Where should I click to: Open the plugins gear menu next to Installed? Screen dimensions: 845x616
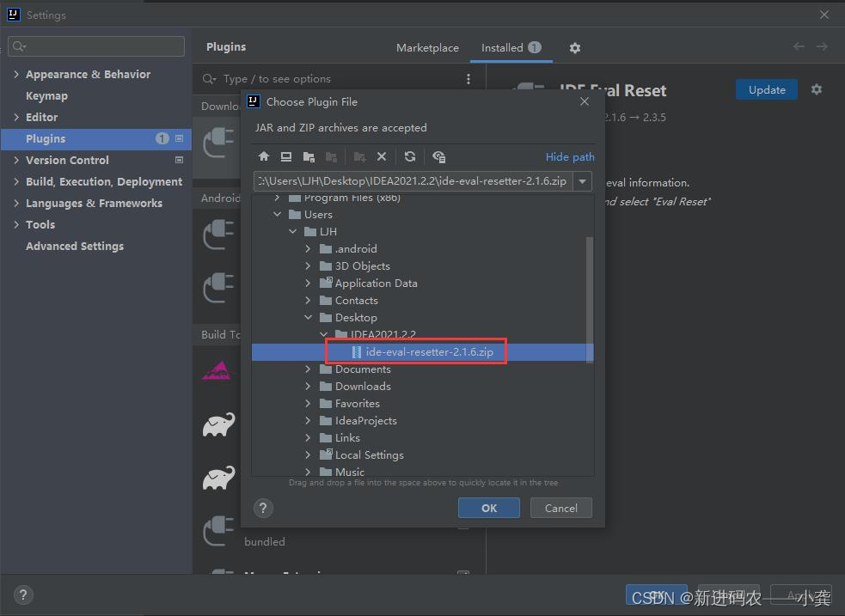coord(575,48)
